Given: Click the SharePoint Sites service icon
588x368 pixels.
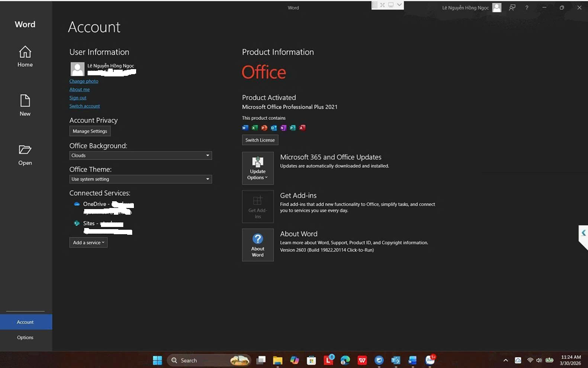Looking at the screenshot, I should [x=77, y=224].
